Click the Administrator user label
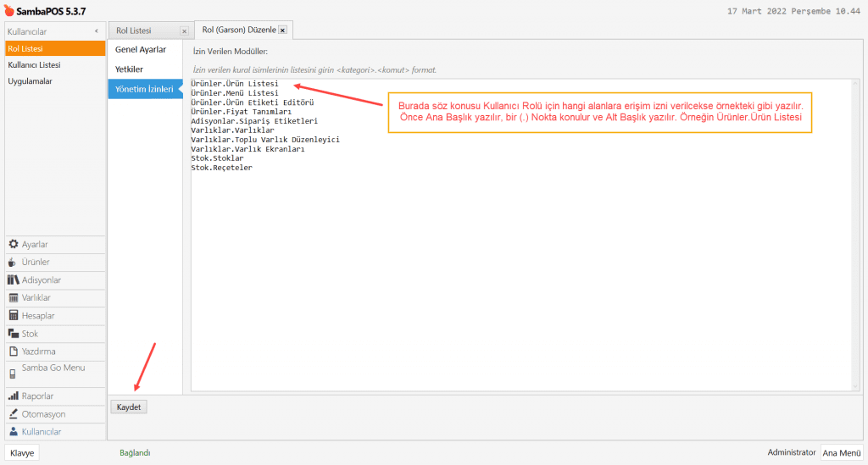The image size is (868, 465). pyautogui.click(x=791, y=452)
